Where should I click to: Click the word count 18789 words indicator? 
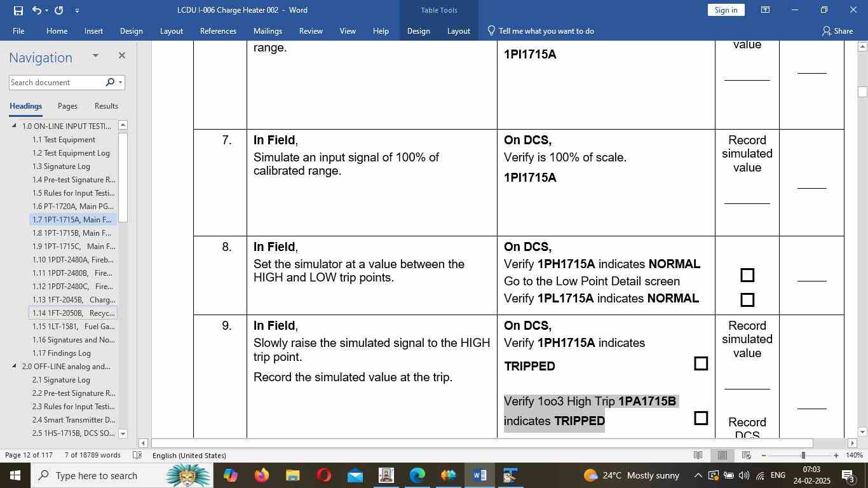tap(92, 456)
